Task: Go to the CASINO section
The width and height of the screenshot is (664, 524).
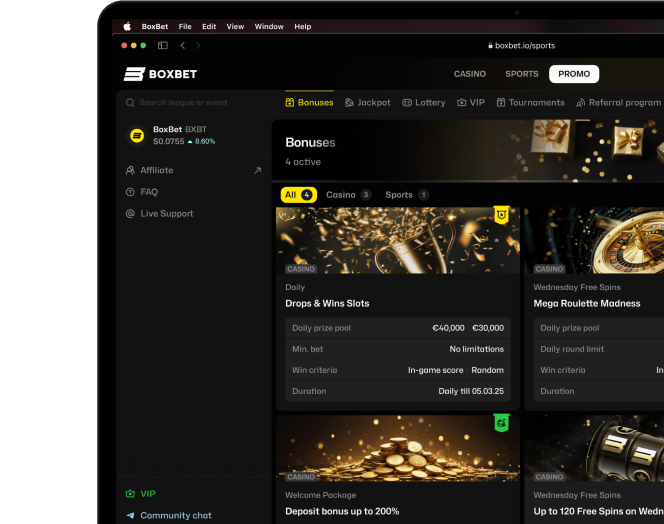Action: pos(470,74)
